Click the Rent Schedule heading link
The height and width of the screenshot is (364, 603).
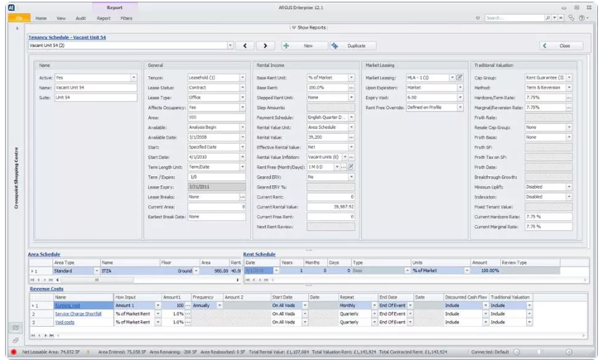pos(259,254)
